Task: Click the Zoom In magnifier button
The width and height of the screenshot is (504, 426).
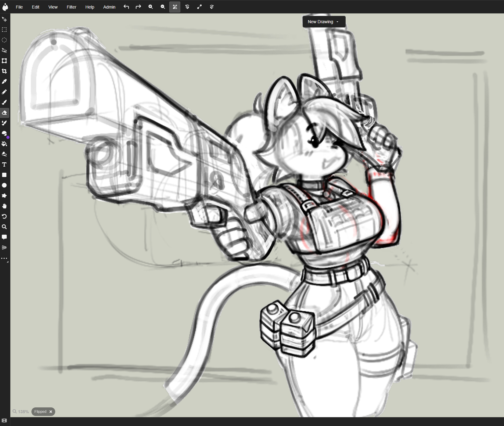Action: pyautogui.click(x=150, y=7)
